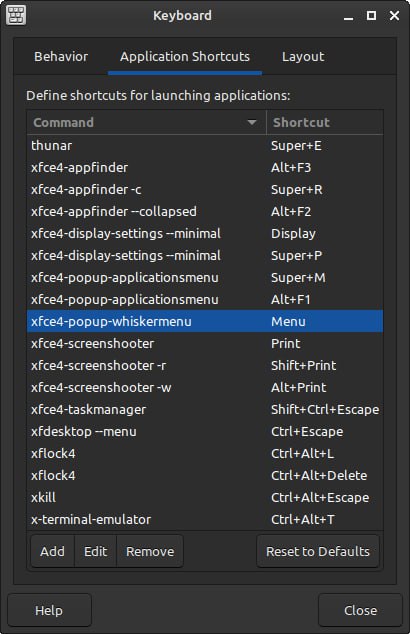
Task: Minimize the Keyboard window
Action: (x=349, y=16)
